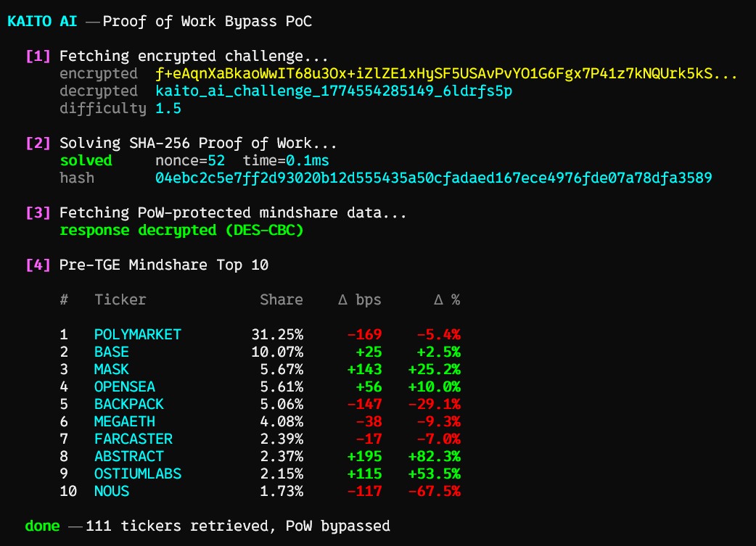The image size is (756, 546).
Task: Click the 5.61% share value
Action: [282, 386]
